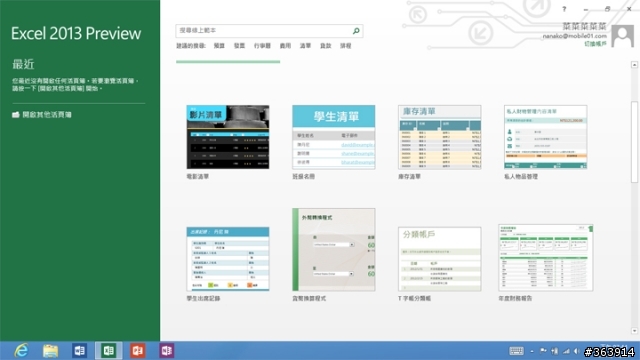The width and height of the screenshot is (640, 360).
Task: Open the '分類帳戶' T-account ledger template
Action: [440, 259]
